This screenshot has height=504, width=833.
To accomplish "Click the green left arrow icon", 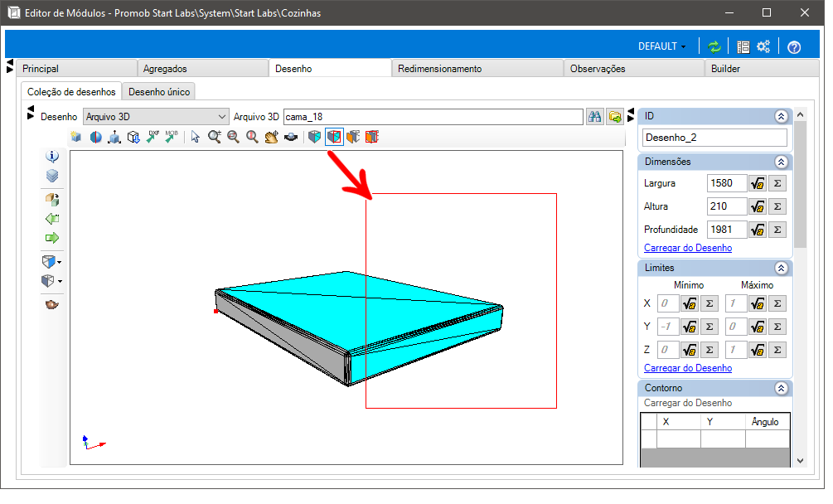I will (52, 219).
